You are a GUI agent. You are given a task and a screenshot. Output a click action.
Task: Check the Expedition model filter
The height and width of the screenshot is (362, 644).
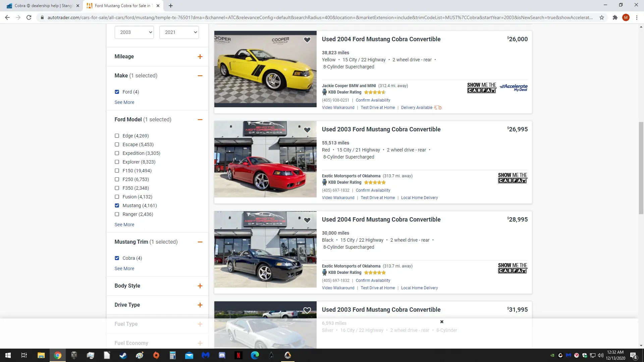pos(117,153)
